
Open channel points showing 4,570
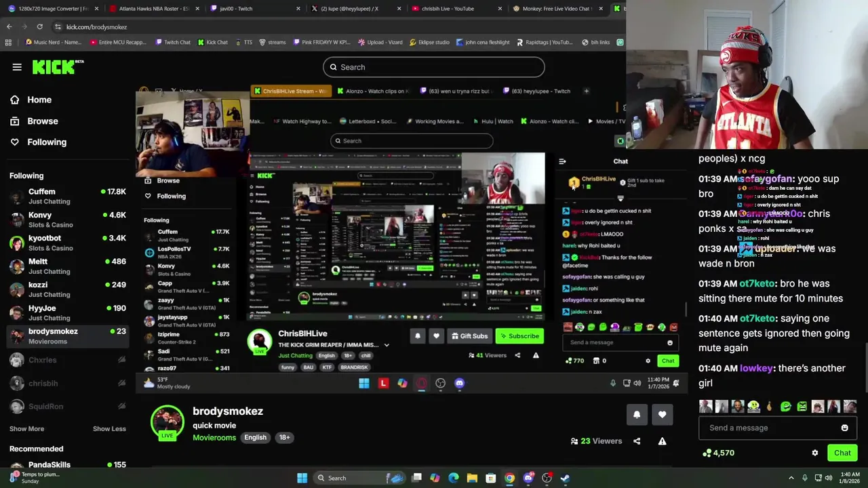coord(719,453)
